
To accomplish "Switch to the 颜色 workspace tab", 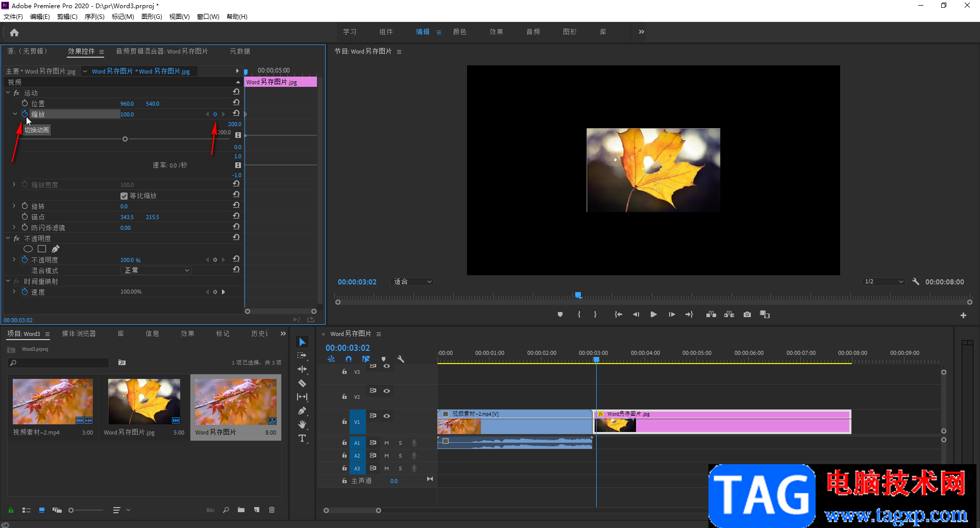I will (x=459, y=32).
